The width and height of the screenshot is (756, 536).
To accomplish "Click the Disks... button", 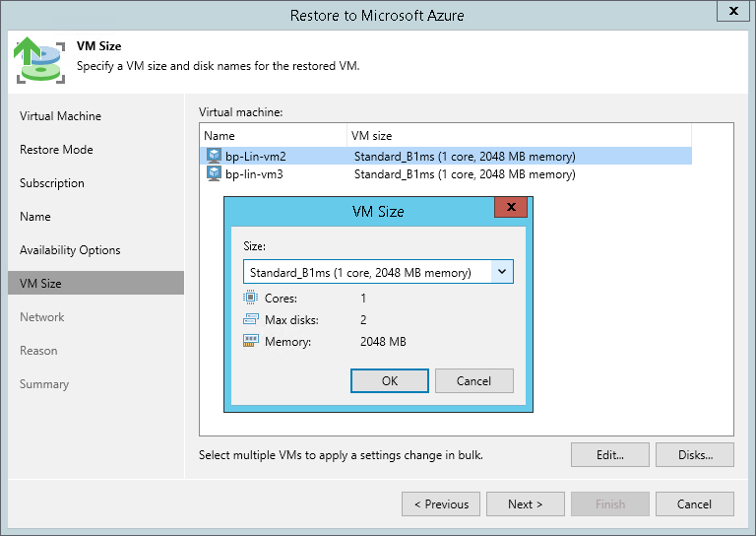I will click(x=695, y=455).
